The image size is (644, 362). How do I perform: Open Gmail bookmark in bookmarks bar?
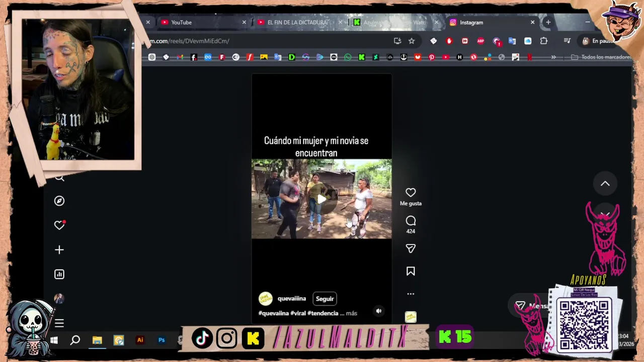coord(180,57)
